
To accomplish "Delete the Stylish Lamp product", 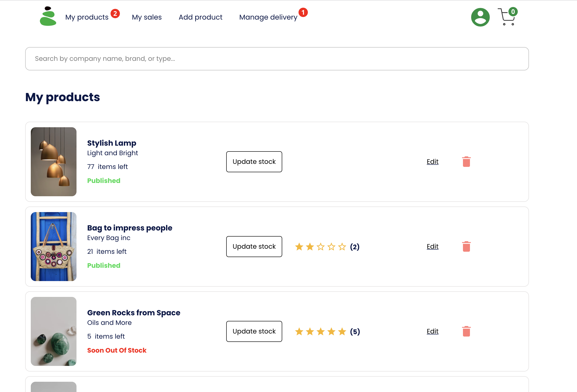I will 466,162.
